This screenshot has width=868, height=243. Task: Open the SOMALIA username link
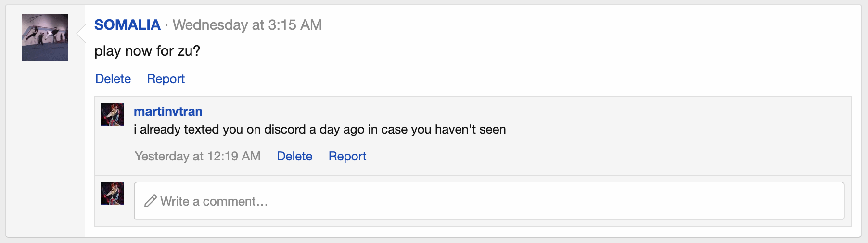(127, 25)
